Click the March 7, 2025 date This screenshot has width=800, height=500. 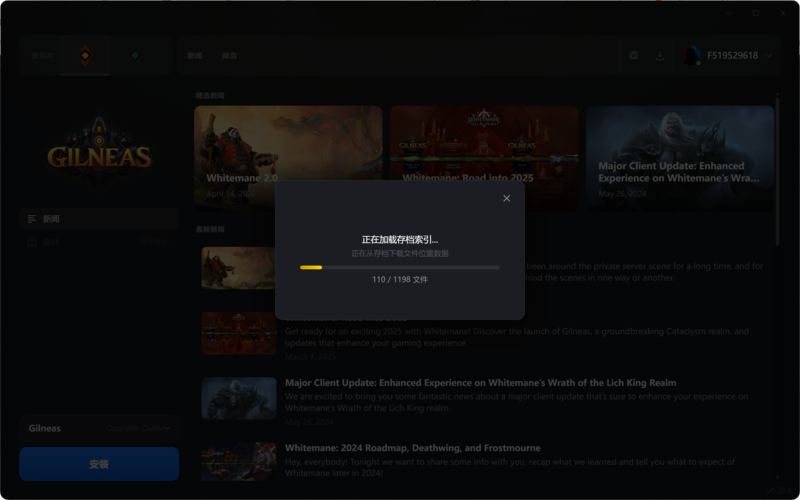click(310, 357)
